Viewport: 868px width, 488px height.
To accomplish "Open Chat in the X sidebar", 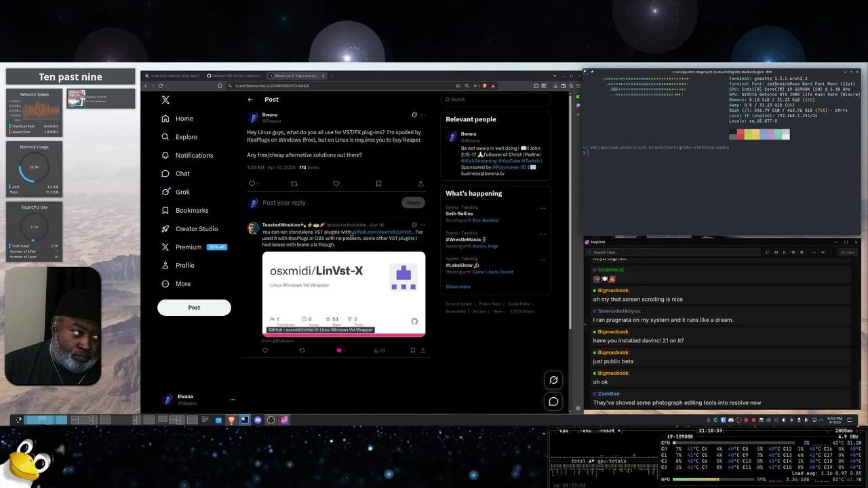I will tap(175, 174).
